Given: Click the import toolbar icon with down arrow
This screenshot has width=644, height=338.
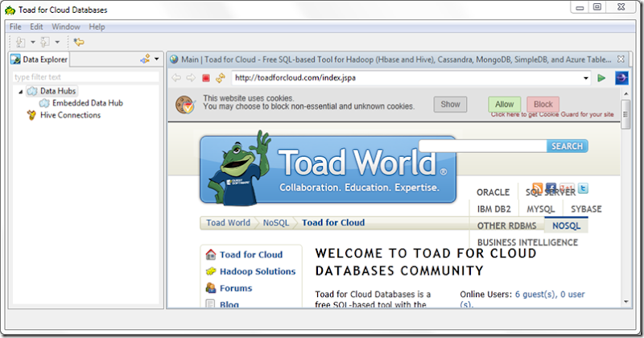Looking at the screenshot, I should [20, 42].
